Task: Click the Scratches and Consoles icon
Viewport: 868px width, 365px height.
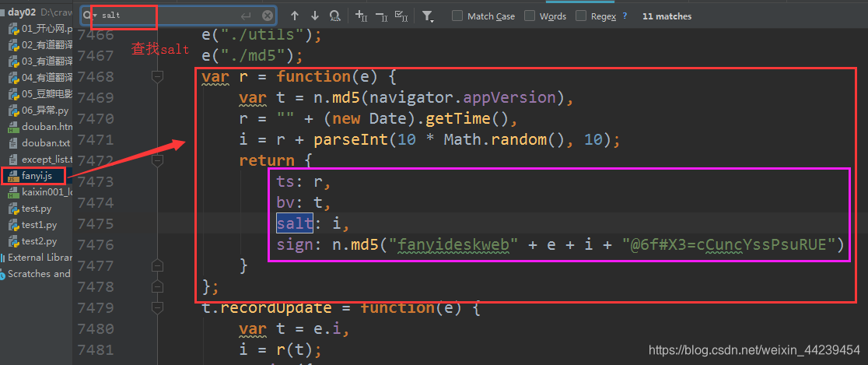Action: (3, 274)
